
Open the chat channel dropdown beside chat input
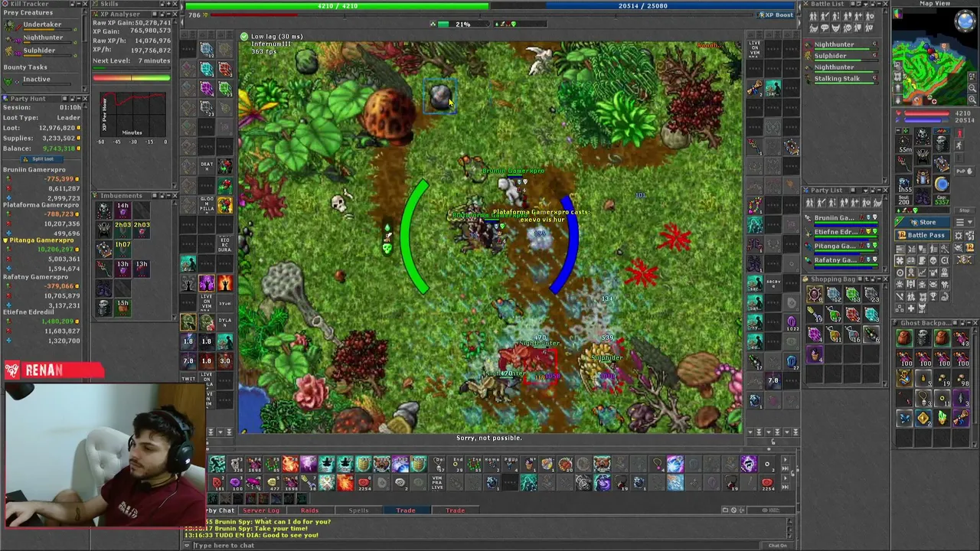pyautogui.click(x=188, y=546)
